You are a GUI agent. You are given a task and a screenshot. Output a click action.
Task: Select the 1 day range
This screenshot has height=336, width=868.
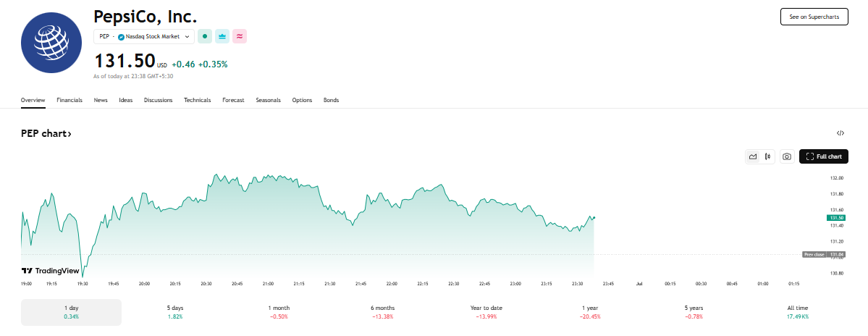72,312
